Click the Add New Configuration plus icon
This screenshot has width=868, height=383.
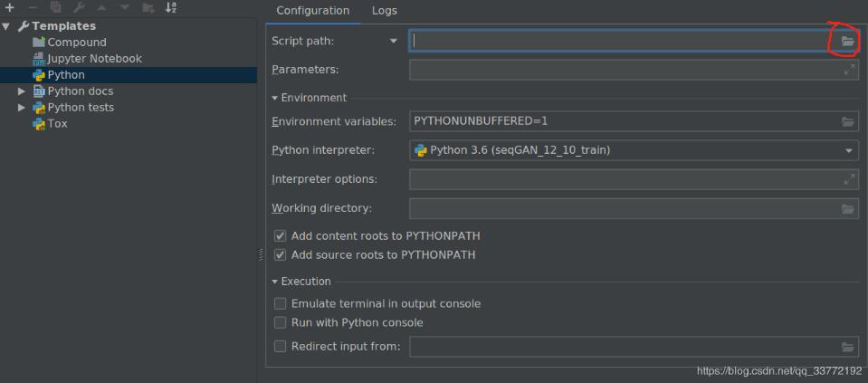10,7
